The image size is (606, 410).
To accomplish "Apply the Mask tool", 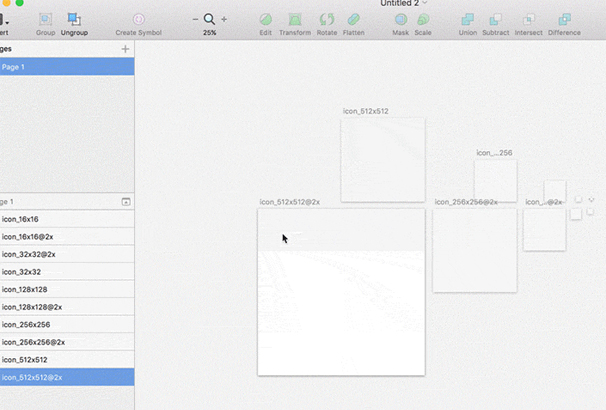I will pos(400,20).
